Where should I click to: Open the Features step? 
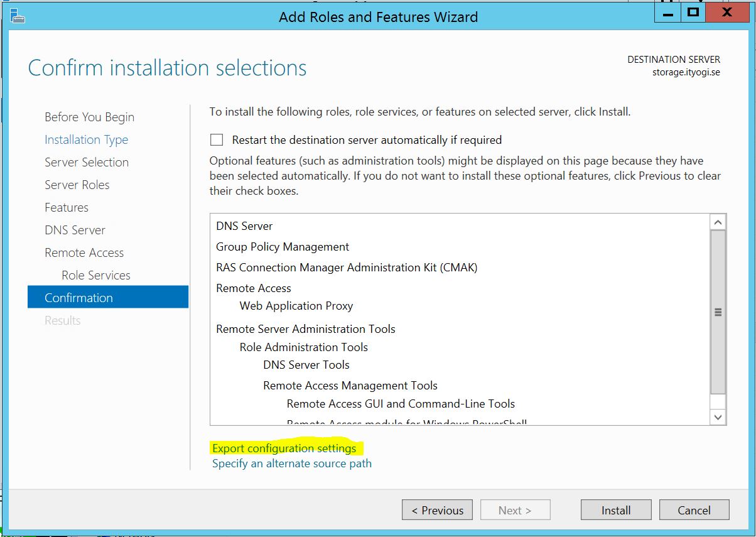tap(66, 207)
